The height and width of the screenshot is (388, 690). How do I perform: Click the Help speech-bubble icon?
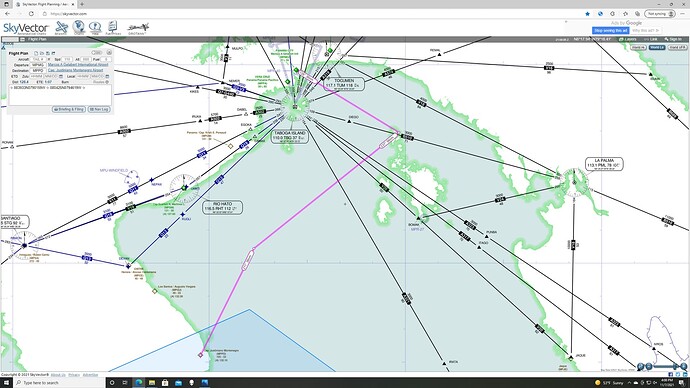(95, 28)
